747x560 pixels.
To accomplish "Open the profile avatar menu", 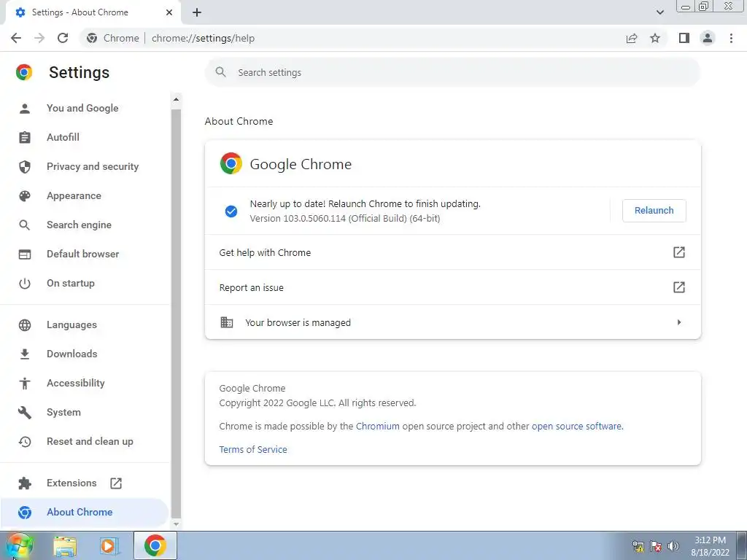I will coord(708,38).
